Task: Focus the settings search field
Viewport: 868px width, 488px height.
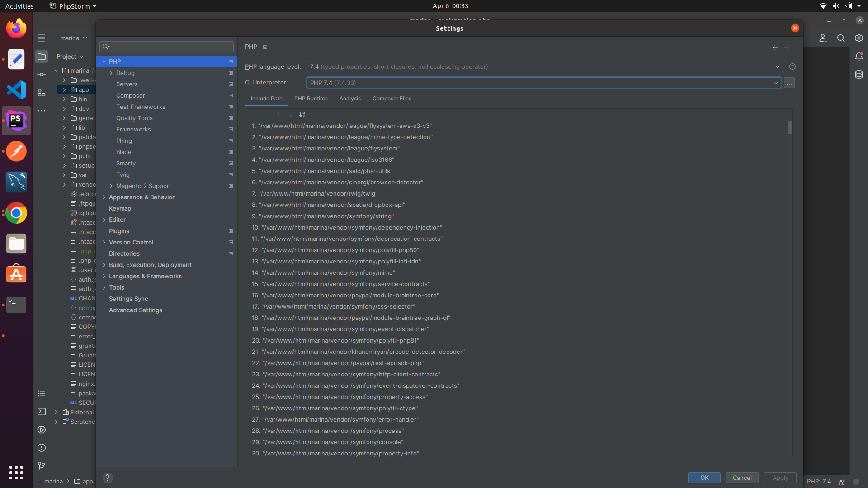Action: 166,47
